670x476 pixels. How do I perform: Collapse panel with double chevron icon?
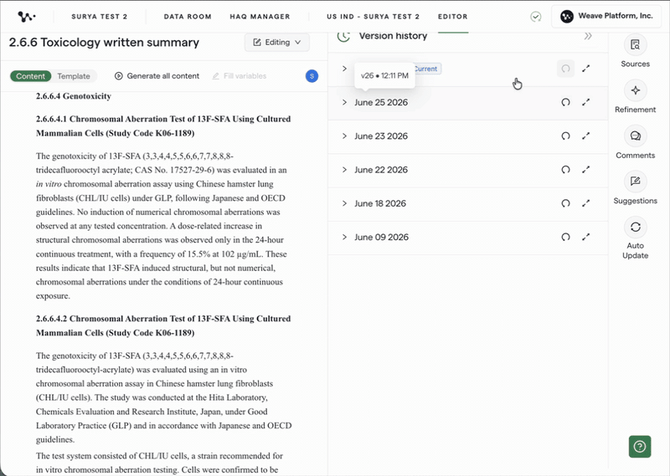[588, 36]
